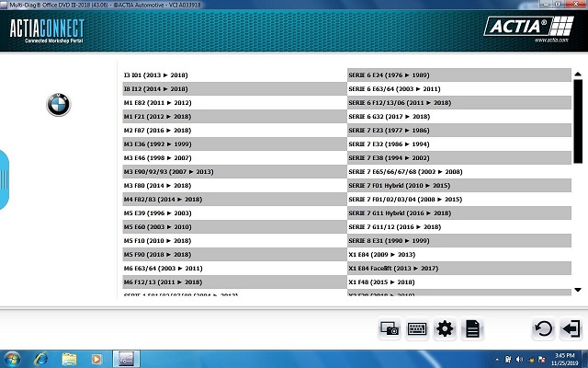Expand the blue side panel handle
Image resolution: width=588 pixels, height=368 pixels.
[4, 179]
